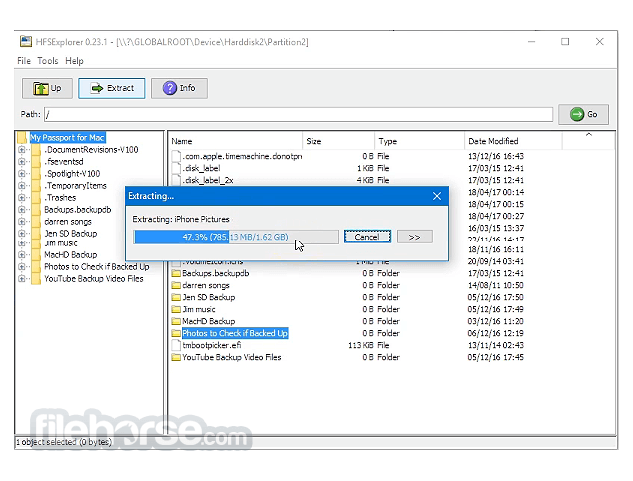Expand the .DocumentRevisions-V100 tree node

[x=22, y=150]
